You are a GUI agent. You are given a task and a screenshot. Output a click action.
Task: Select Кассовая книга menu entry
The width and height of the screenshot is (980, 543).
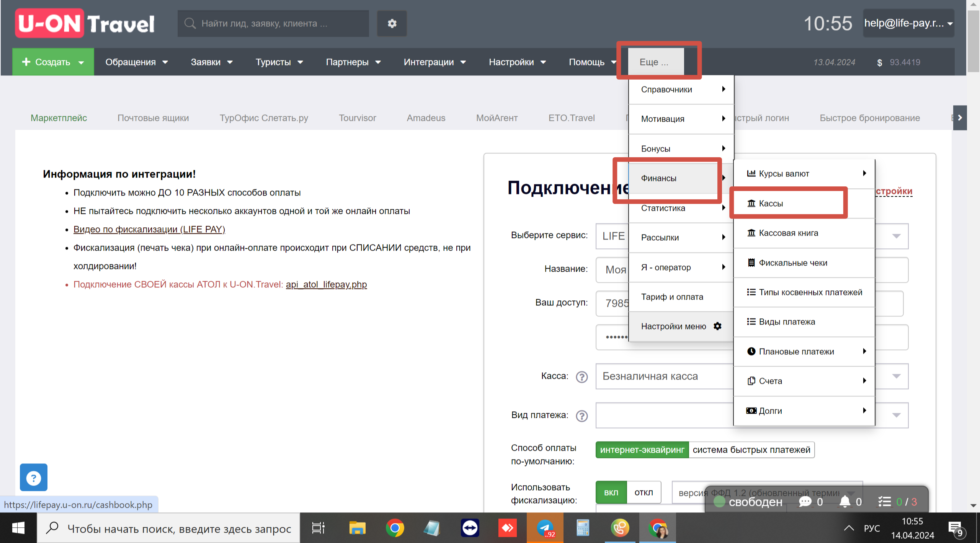point(804,233)
